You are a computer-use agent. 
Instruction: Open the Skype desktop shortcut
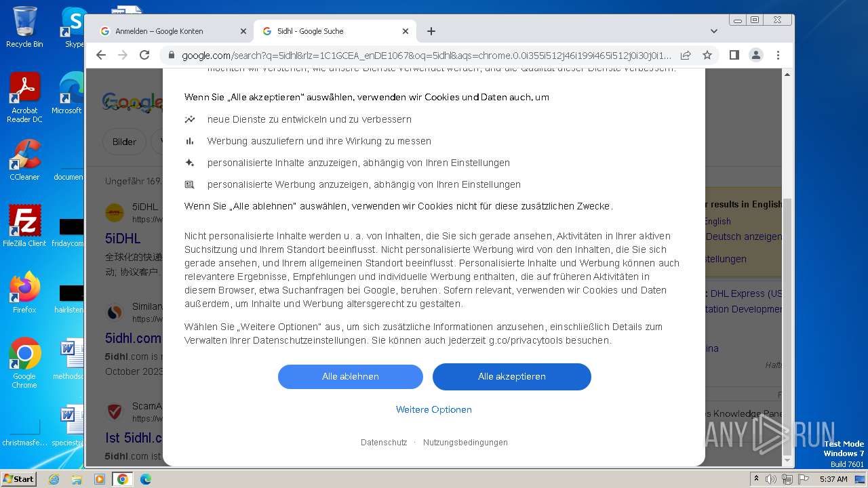point(73,27)
